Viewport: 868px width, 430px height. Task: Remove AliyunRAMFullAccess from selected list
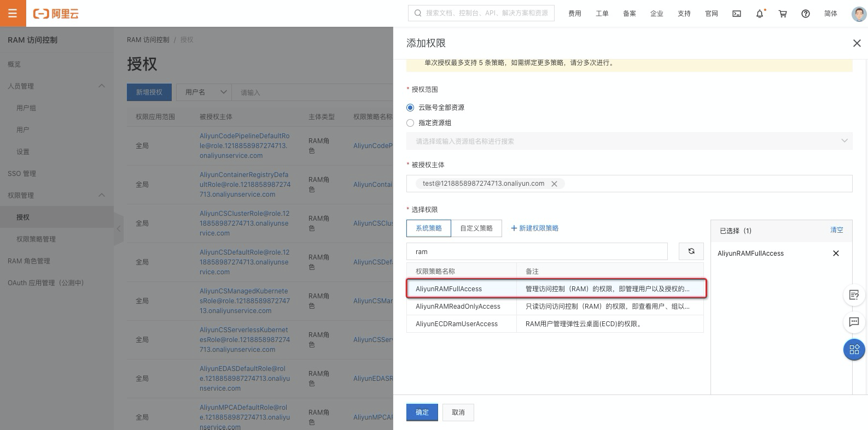pos(836,254)
